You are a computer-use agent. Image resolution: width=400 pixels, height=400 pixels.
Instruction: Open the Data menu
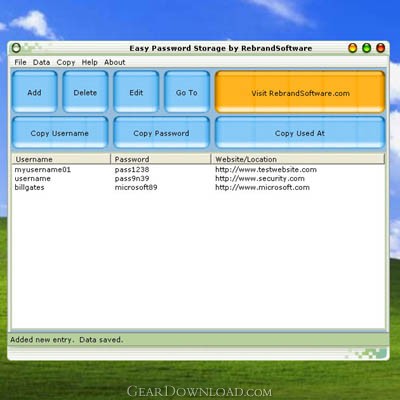click(x=41, y=62)
